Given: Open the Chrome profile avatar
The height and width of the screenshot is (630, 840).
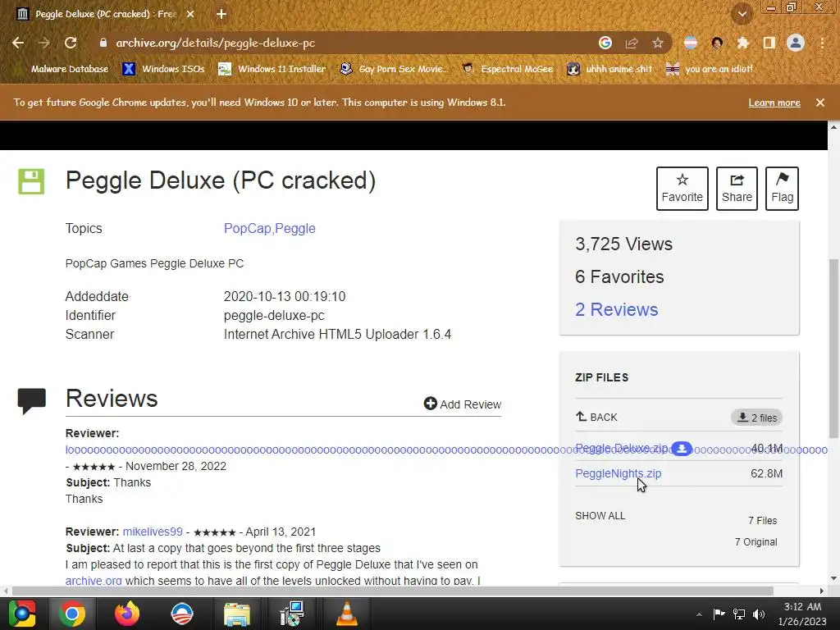Looking at the screenshot, I should pos(796,43).
